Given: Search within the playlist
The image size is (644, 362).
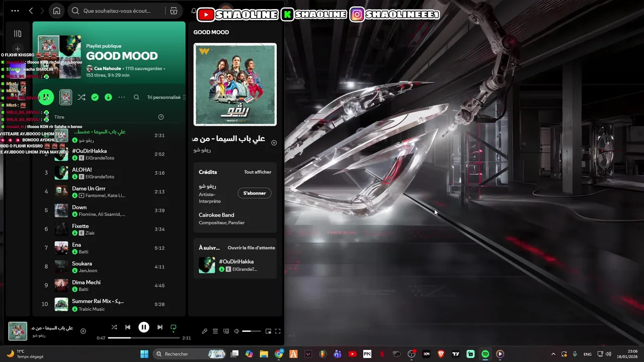Looking at the screenshot, I should tap(136, 97).
